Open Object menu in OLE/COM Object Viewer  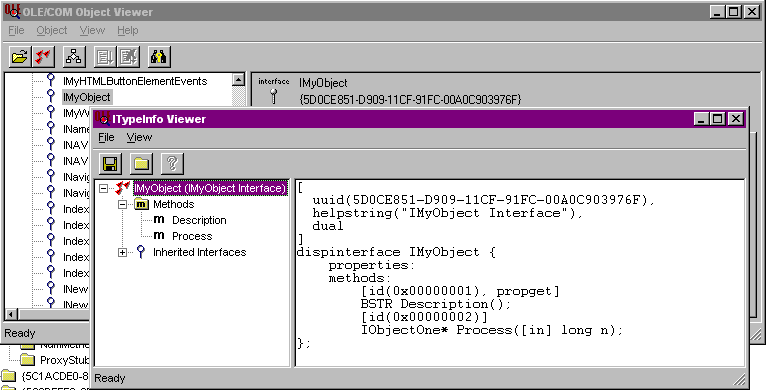point(52,30)
